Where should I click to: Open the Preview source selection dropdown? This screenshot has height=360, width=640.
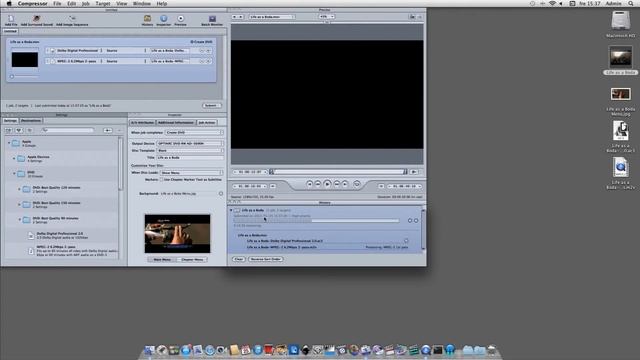(x=271, y=17)
